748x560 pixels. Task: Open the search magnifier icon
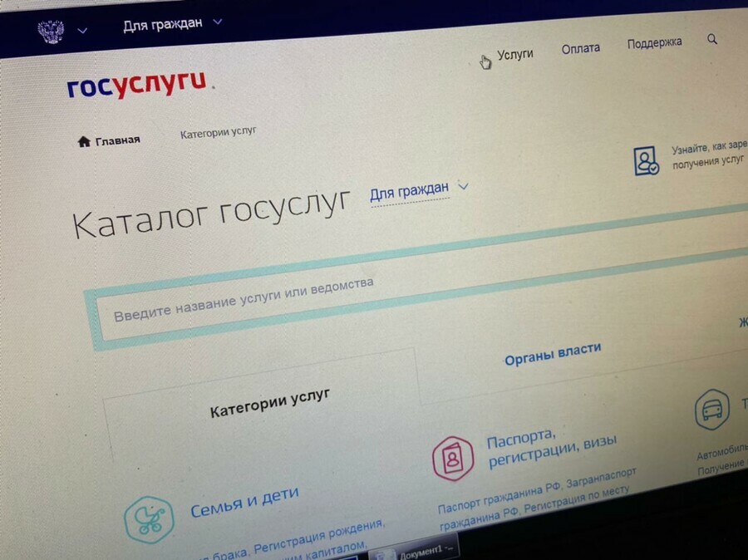[x=712, y=39]
